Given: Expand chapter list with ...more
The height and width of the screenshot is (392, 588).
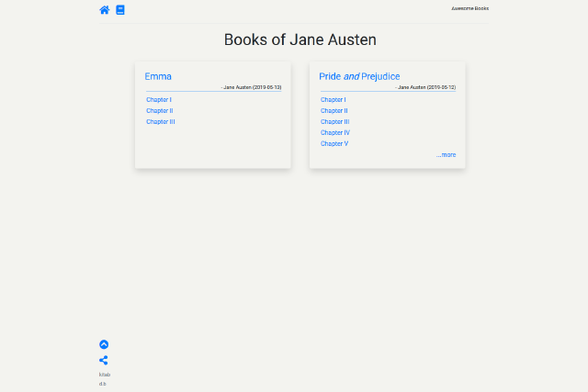Looking at the screenshot, I should [446, 155].
